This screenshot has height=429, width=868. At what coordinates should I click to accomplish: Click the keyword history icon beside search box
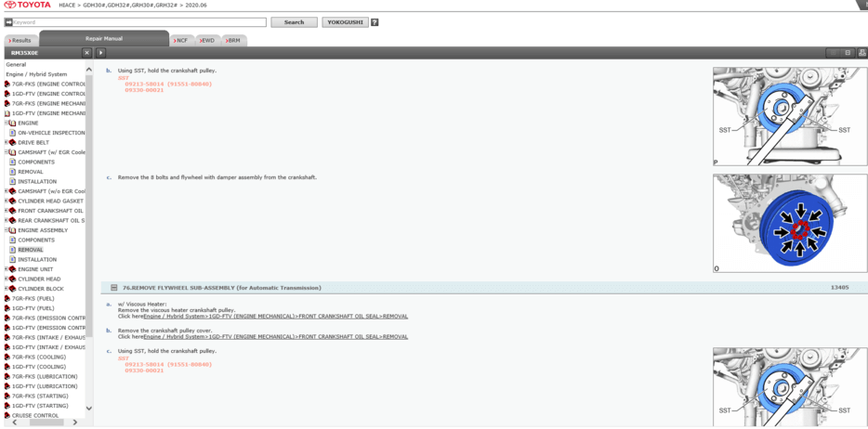point(8,22)
